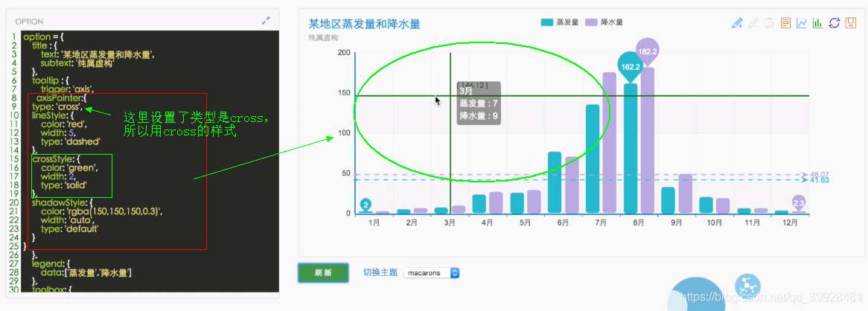Click code line data:['蒸发量','降水量']
This screenshot has width=868, height=311.
tap(86, 272)
